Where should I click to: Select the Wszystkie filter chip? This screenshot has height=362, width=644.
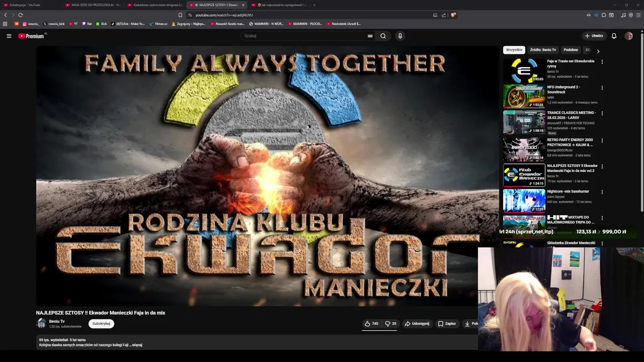(x=514, y=50)
